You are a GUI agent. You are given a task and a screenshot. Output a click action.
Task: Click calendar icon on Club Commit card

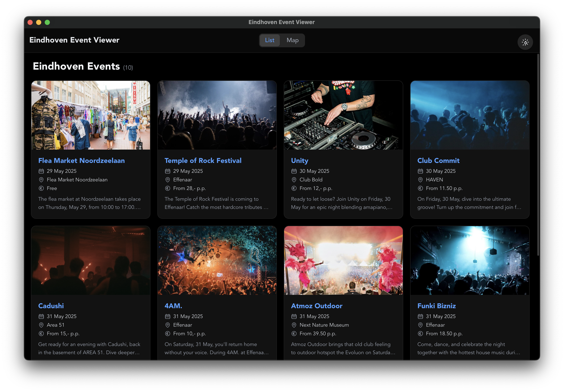(420, 171)
